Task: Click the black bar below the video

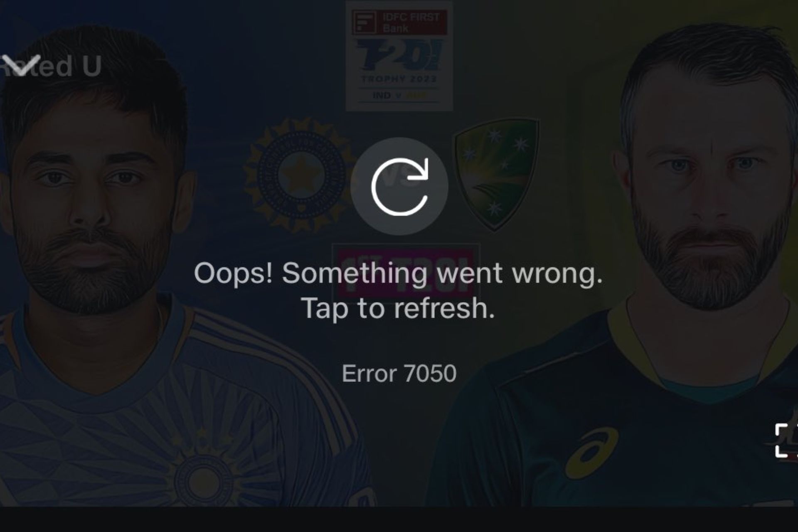Action: tap(399, 519)
